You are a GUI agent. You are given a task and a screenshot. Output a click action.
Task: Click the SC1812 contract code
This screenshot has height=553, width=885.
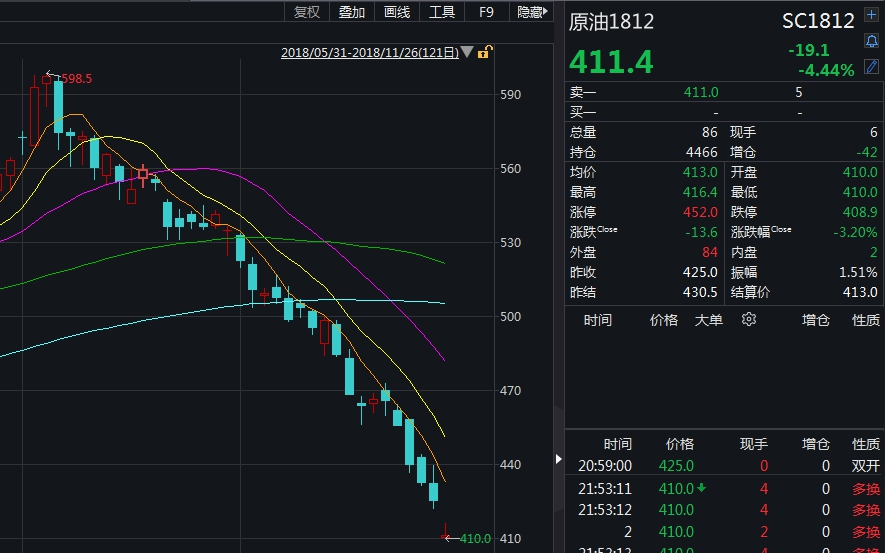[x=818, y=21]
